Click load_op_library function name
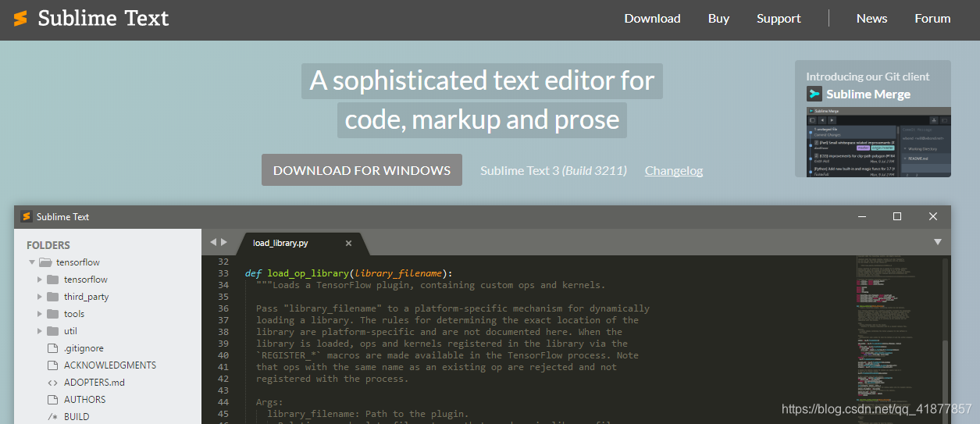Image resolution: width=980 pixels, height=424 pixels. (308, 273)
